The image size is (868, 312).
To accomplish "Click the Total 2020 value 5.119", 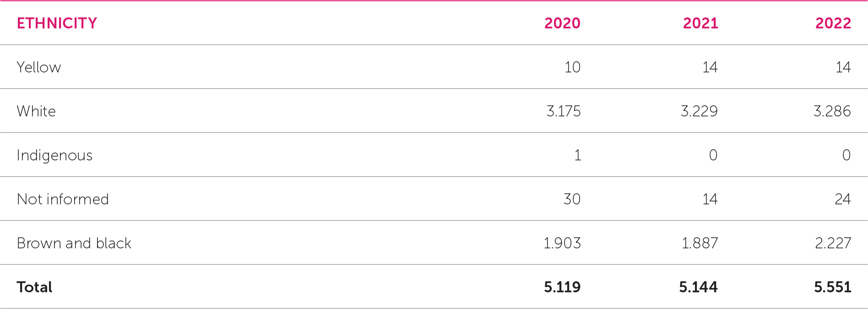I will tap(562, 287).
